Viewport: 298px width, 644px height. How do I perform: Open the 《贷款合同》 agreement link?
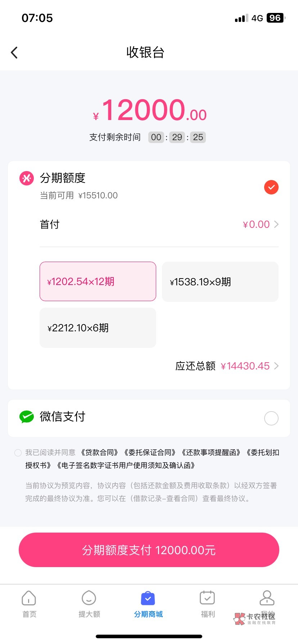[100, 453]
